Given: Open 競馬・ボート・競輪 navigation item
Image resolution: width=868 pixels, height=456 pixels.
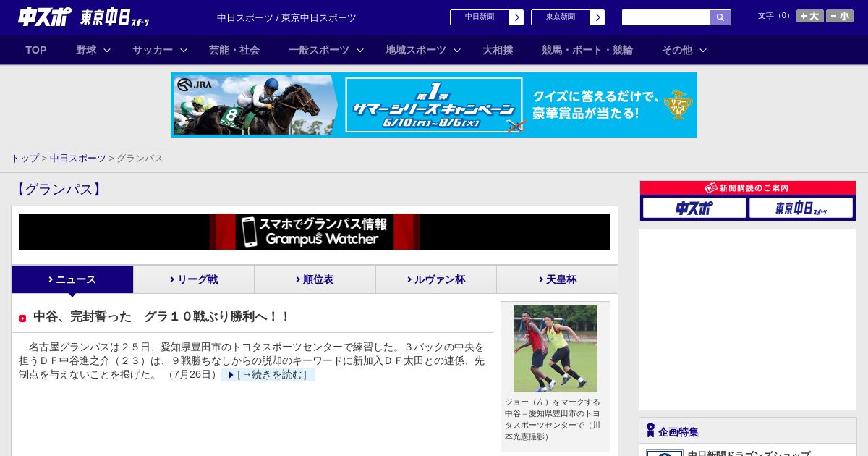Looking at the screenshot, I should [x=587, y=50].
